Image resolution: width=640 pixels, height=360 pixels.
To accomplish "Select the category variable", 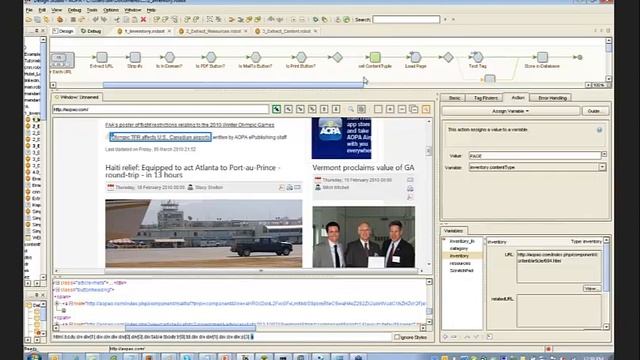I will point(459,249).
